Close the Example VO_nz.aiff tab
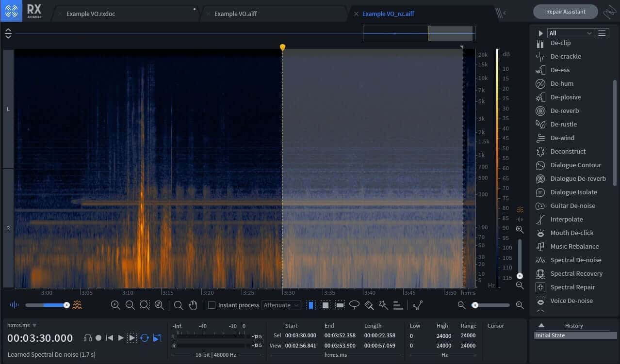 356,14
